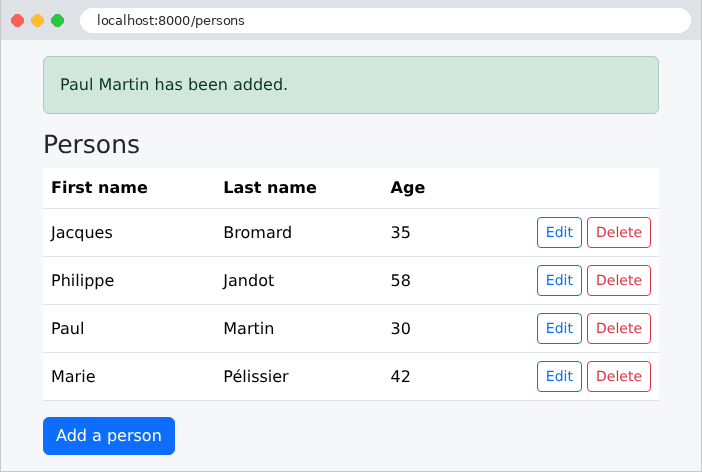Edit Marie Pélissier's details
702x472 pixels.
[559, 376]
